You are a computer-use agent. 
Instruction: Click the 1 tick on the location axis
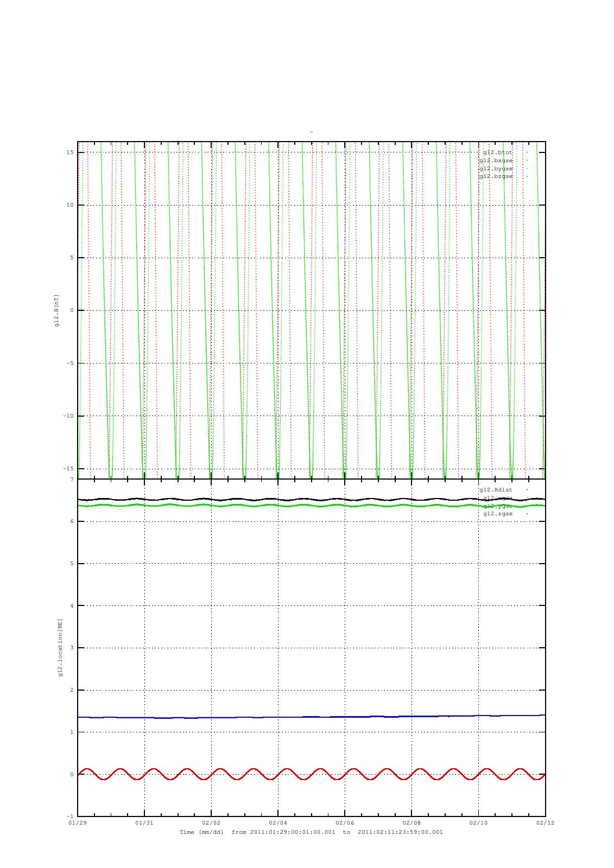coord(72,732)
